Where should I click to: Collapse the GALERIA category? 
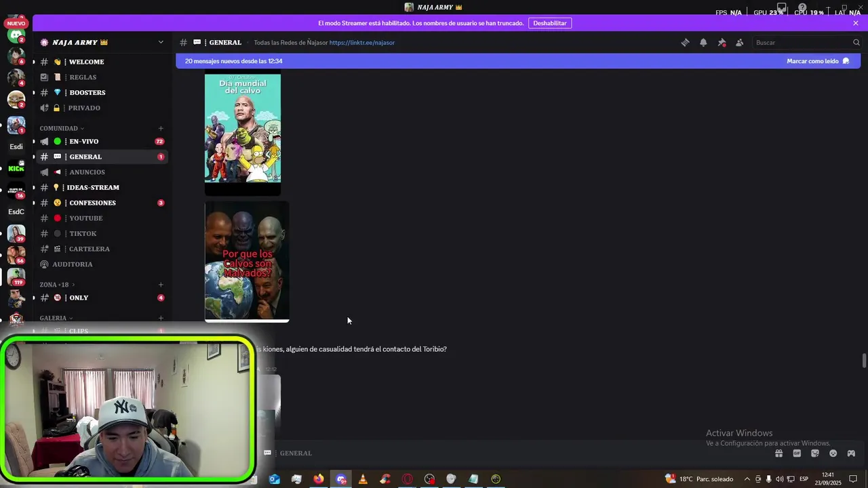click(56, 318)
